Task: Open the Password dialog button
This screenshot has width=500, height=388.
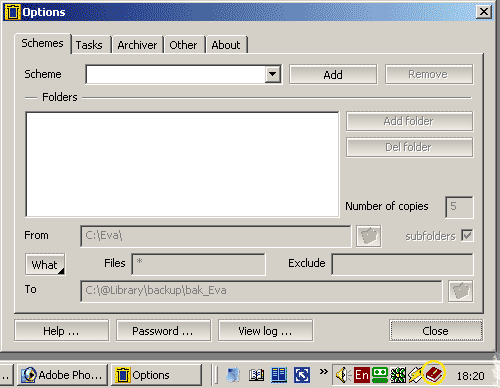Action: [x=163, y=331]
